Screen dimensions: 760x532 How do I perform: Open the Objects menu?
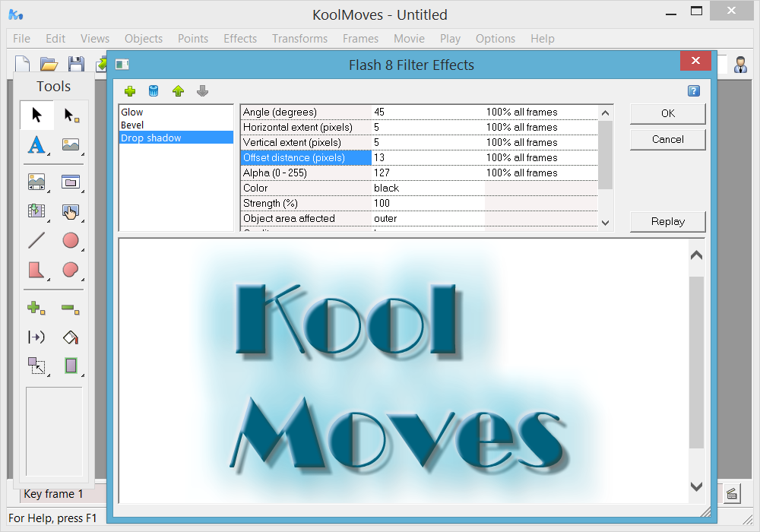tap(144, 38)
